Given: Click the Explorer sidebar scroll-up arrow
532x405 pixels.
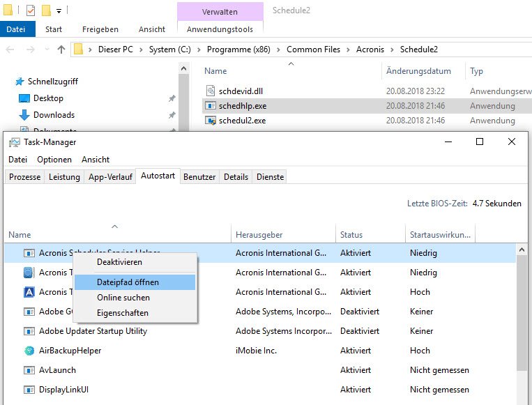Looking at the screenshot, I should (x=183, y=68).
